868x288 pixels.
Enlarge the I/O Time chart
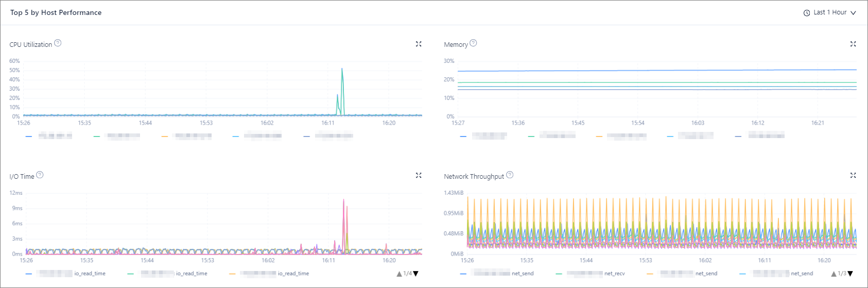pos(419,176)
